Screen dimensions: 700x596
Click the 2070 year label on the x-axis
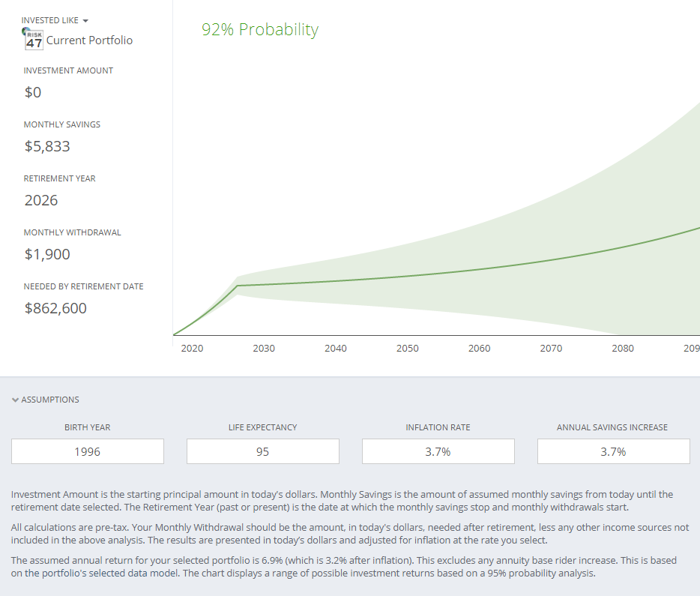551,349
